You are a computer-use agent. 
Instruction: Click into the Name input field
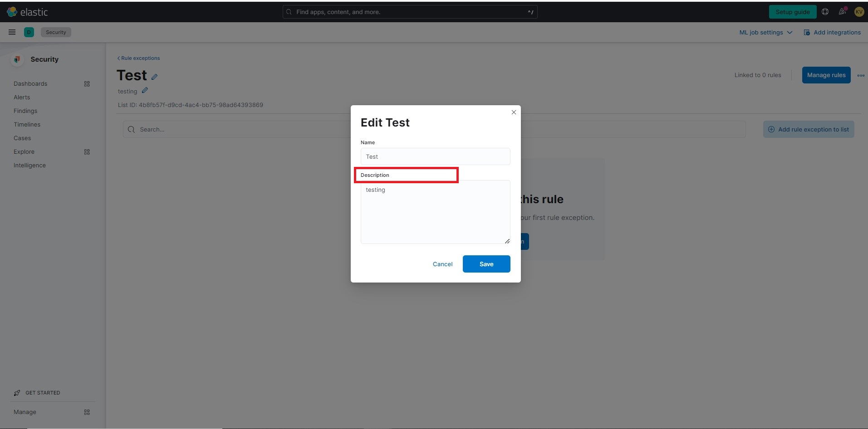[x=435, y=156]
